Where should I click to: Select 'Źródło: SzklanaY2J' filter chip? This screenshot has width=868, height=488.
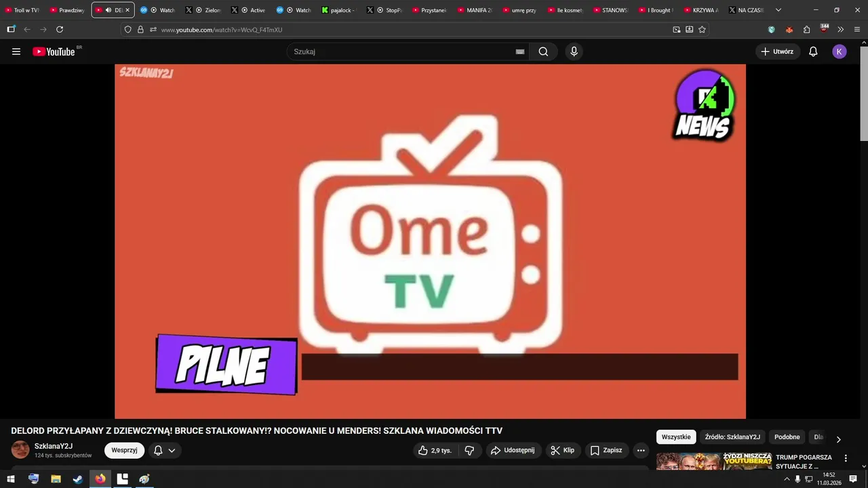732,437
